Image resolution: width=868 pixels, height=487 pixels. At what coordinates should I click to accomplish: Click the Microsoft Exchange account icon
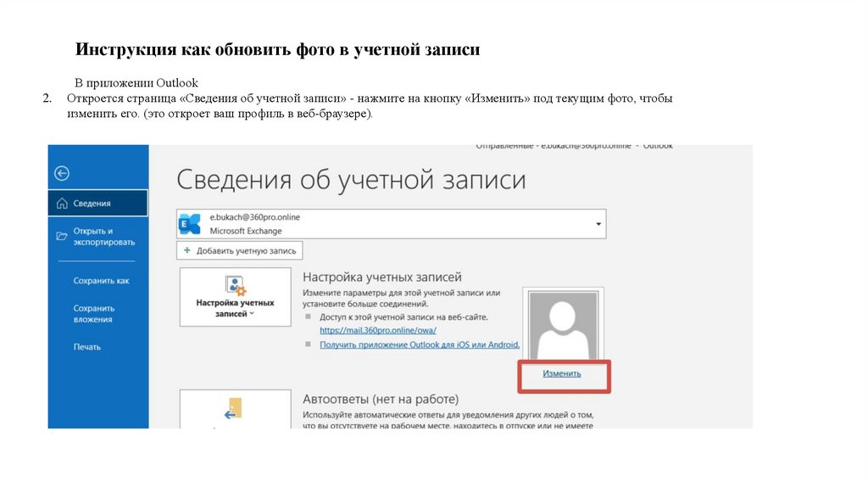(190, 224)
